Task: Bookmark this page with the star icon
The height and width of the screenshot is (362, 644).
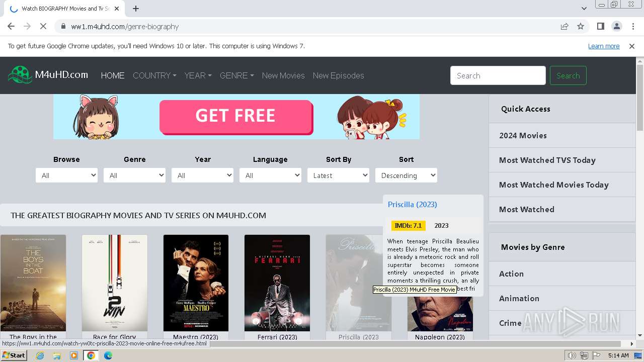Action: coord(581,26)
